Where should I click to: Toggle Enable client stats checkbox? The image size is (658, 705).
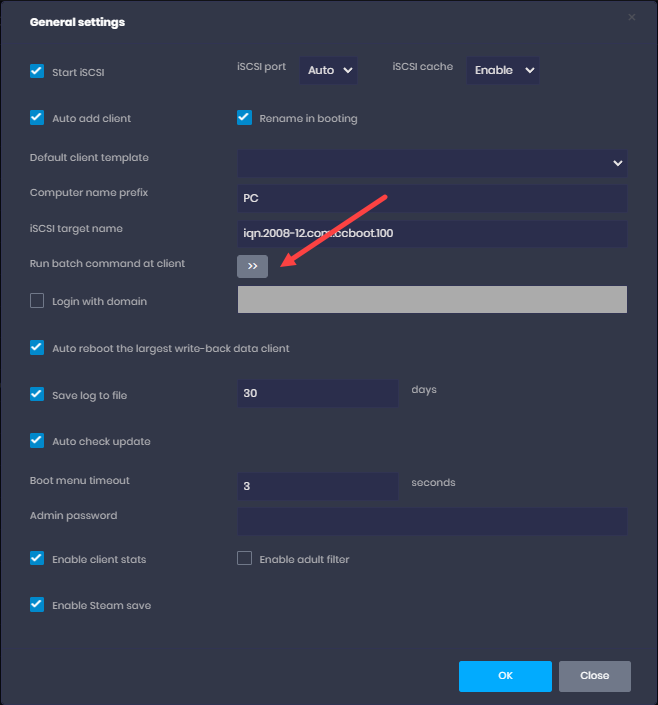[37, 559]
